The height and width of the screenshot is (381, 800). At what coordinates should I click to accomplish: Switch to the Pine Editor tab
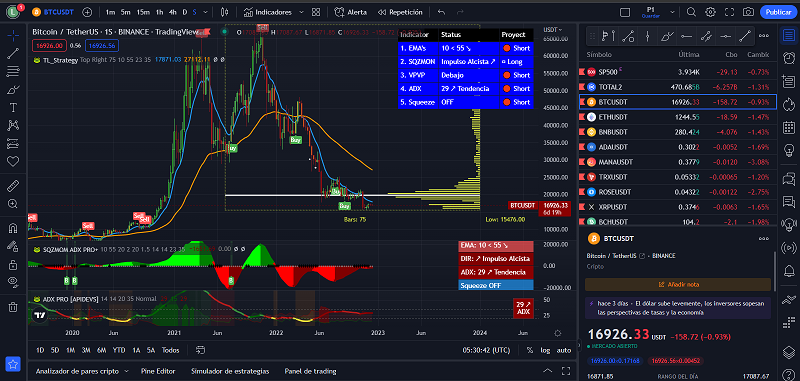(x=158, y=371)
